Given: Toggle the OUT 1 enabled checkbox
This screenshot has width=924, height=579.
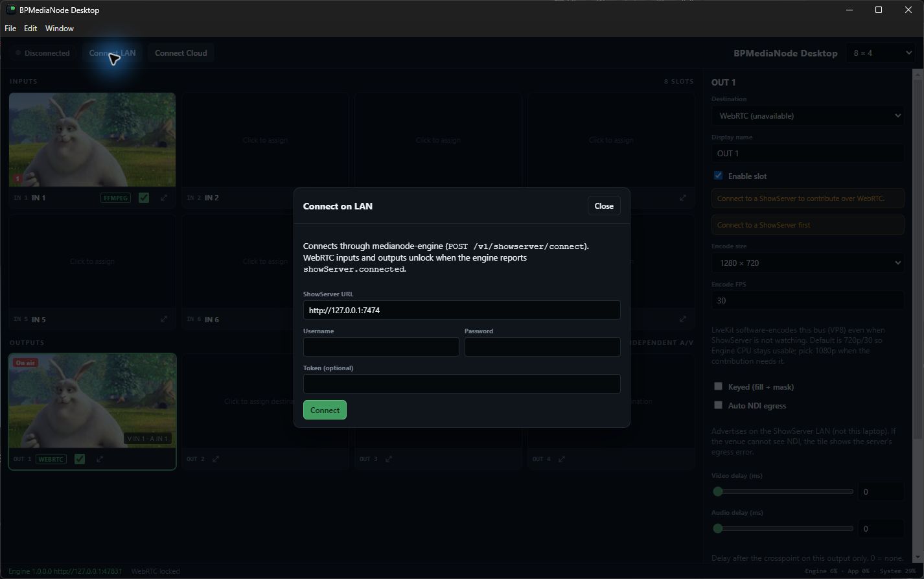Looking at the screenshot, I should [x=80, y=459].
